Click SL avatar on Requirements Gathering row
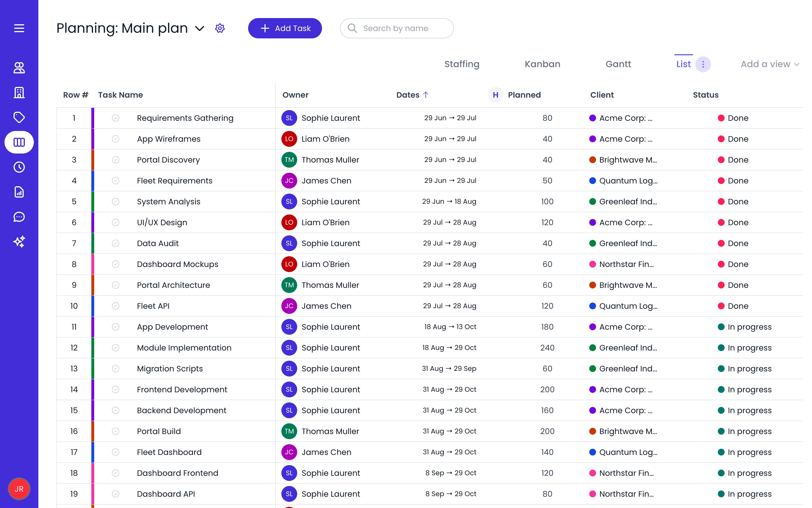Viewport: 812px width, 508px height. [x=289, y=118]
